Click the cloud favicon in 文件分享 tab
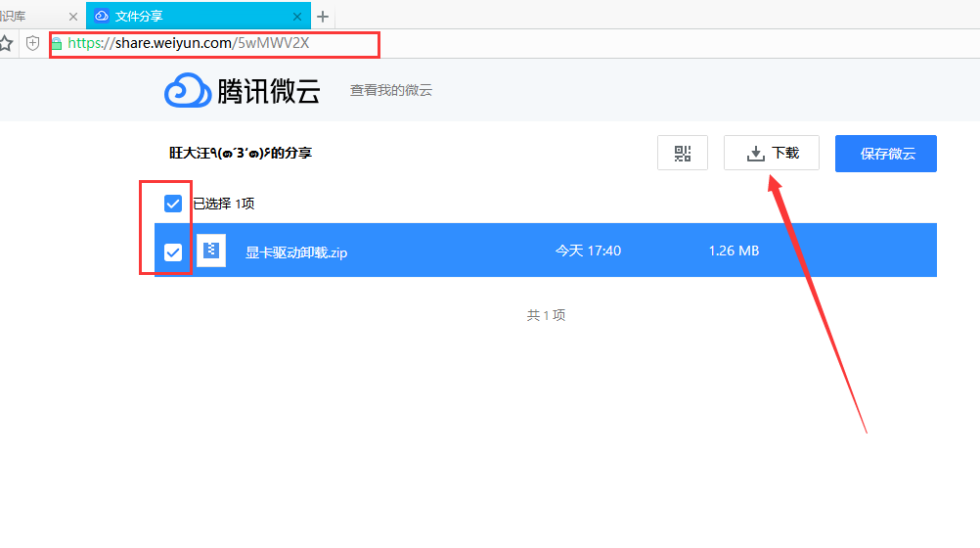Viewport: 980px width, 548px height. pos(102,17)
